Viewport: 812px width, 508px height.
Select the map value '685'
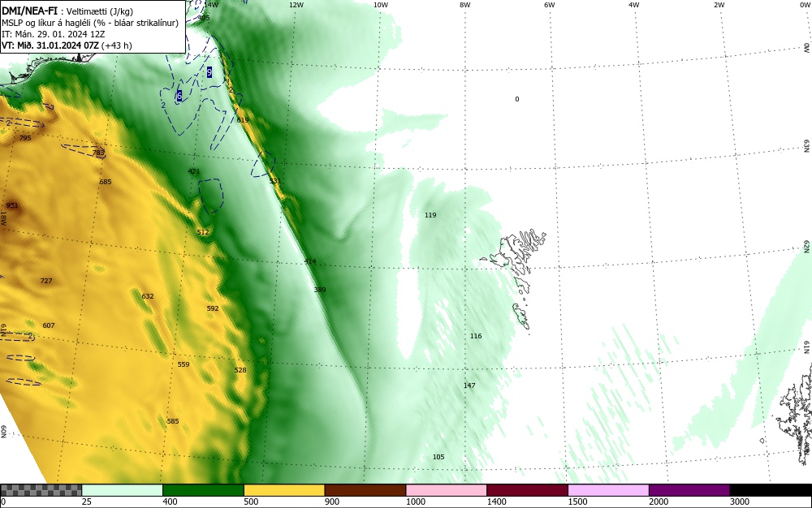click(105, 182)
